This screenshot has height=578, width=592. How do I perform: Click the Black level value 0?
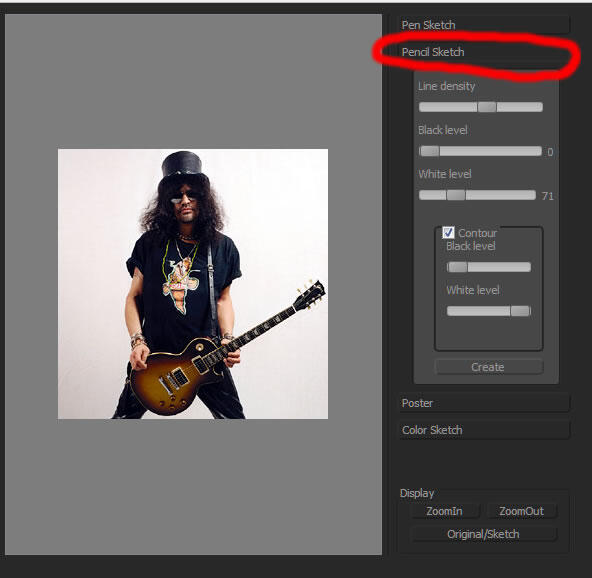[x=550, y=152]
